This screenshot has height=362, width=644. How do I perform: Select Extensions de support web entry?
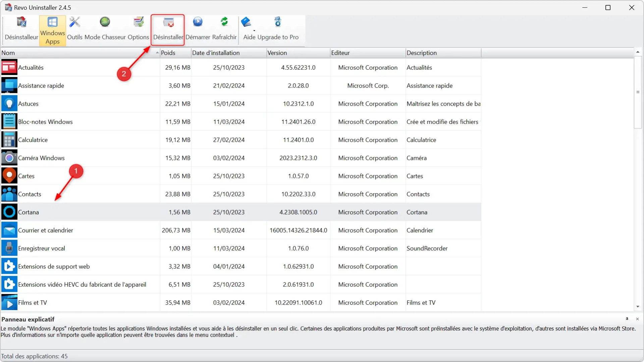(x=54, y=266)
